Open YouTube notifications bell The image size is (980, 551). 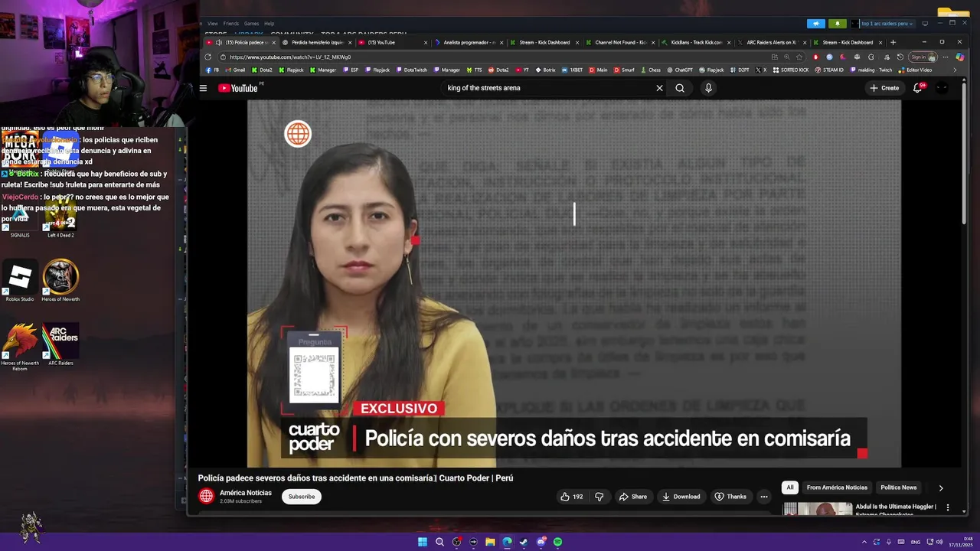[918, 88]
